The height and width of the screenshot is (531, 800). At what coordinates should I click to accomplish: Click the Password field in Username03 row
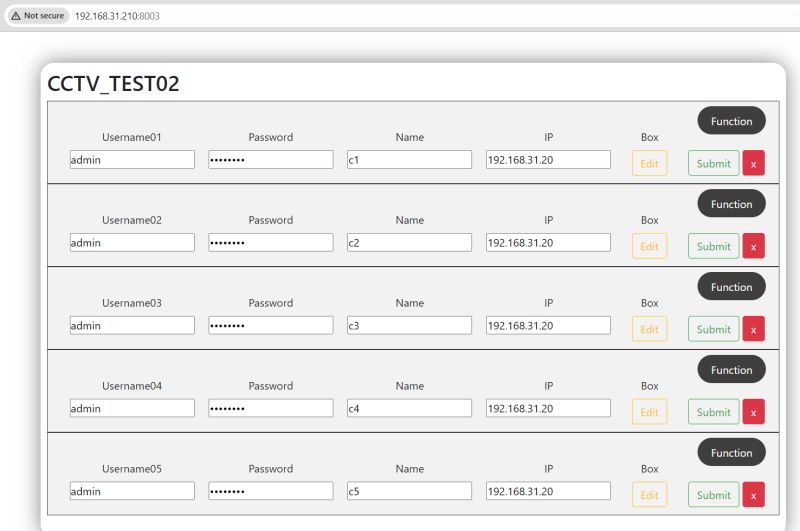271,325
